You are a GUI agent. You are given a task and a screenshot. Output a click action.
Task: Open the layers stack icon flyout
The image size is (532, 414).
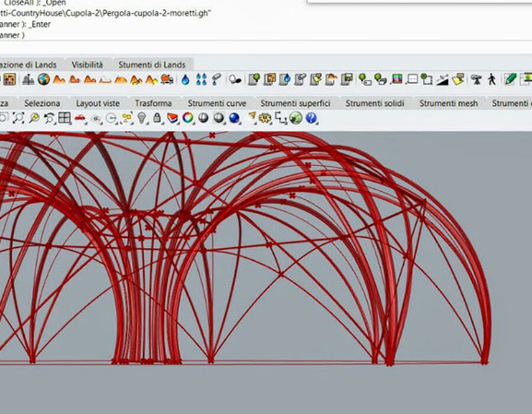coord(173,118)
